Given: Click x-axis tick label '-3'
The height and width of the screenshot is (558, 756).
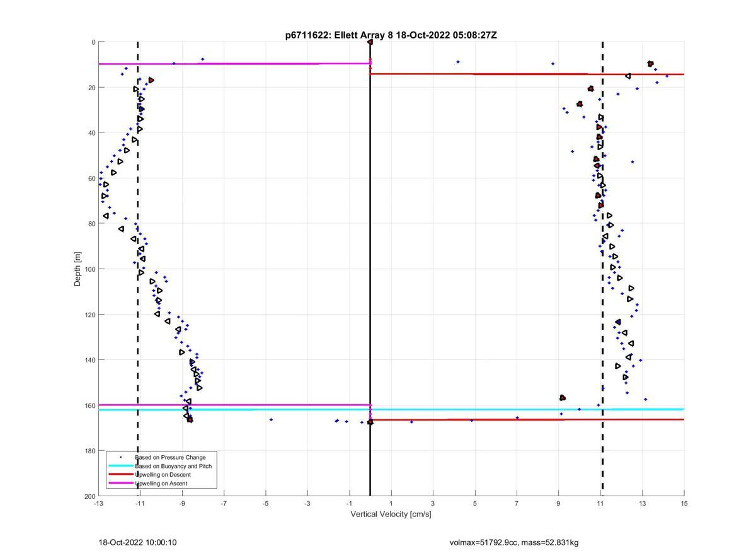Looking at the screenshot, I should coord(307,504).
